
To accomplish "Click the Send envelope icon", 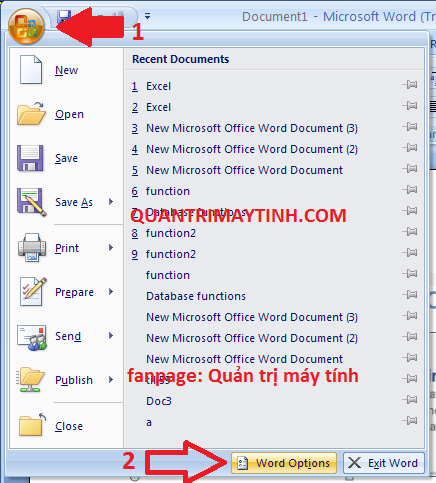I will (x=32, y=337).
